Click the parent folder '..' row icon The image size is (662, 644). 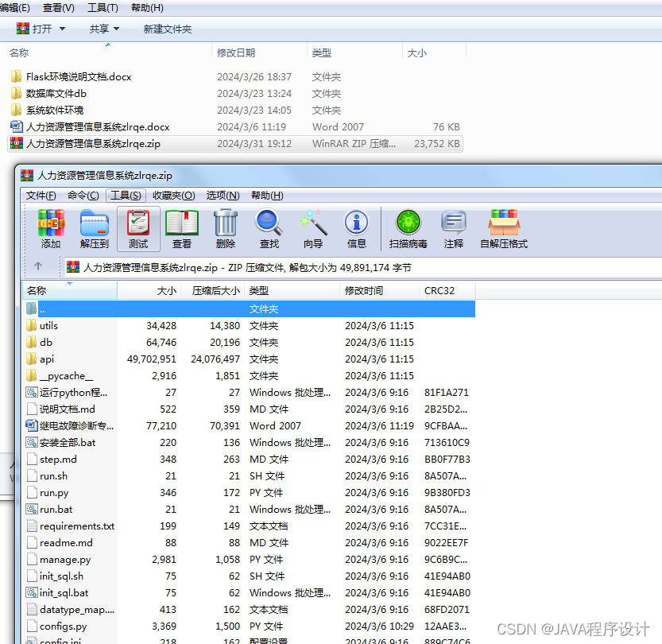pos(31,308)
